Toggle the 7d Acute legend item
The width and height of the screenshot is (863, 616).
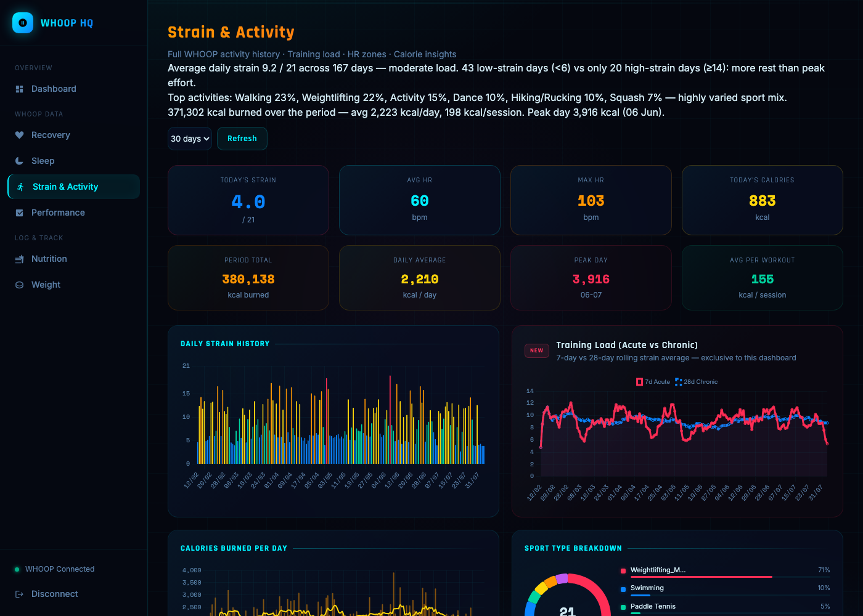pyautogui.click(x=653, y=382)
